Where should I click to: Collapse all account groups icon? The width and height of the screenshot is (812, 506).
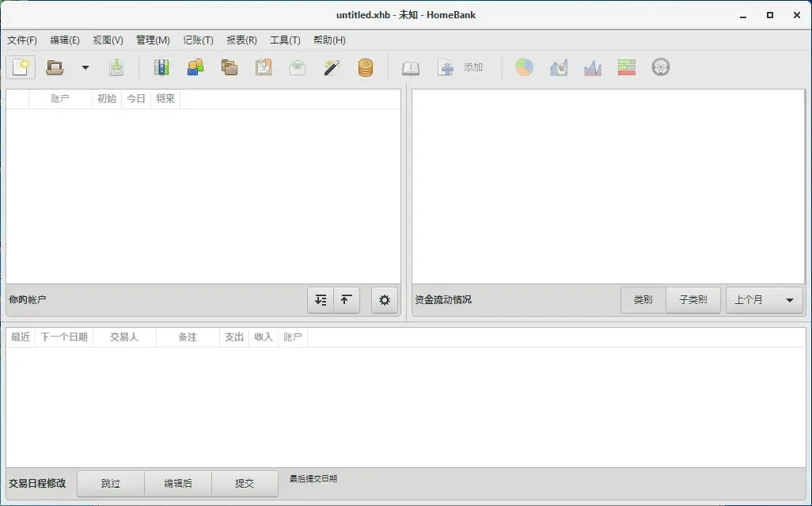coord(347,300)
